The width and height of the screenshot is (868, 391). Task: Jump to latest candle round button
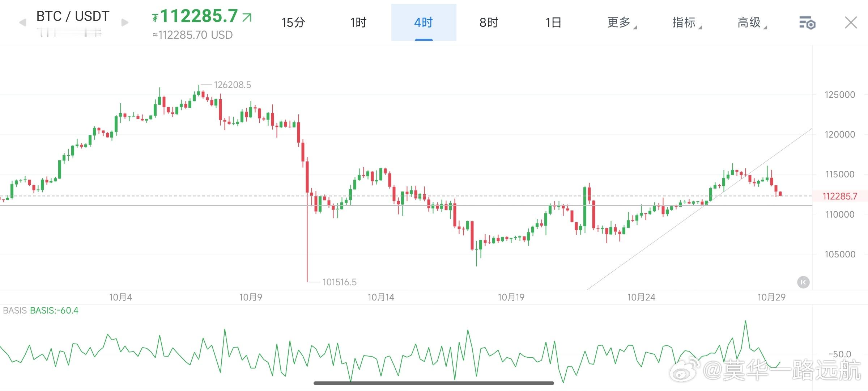803,282
